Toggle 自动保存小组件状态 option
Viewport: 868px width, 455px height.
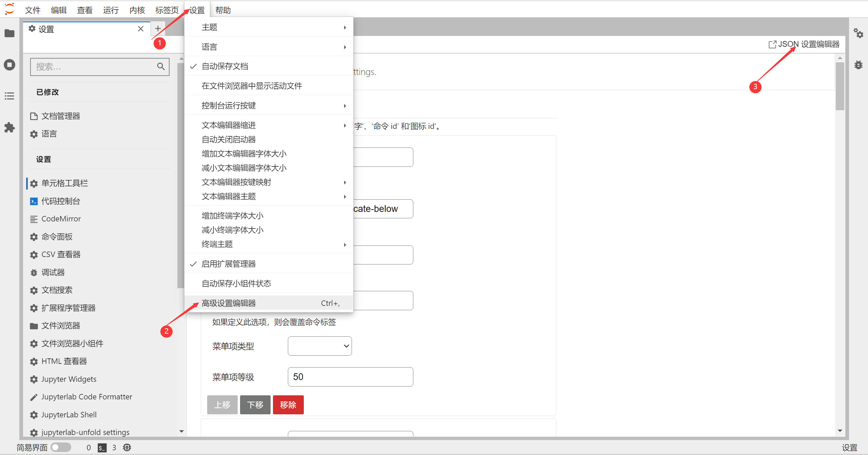[x=269, y=283]
